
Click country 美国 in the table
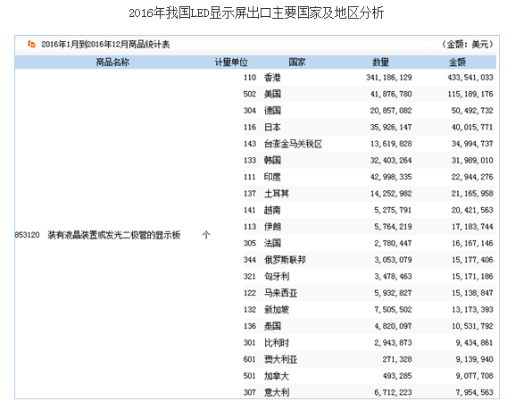(x=272, y=94)
